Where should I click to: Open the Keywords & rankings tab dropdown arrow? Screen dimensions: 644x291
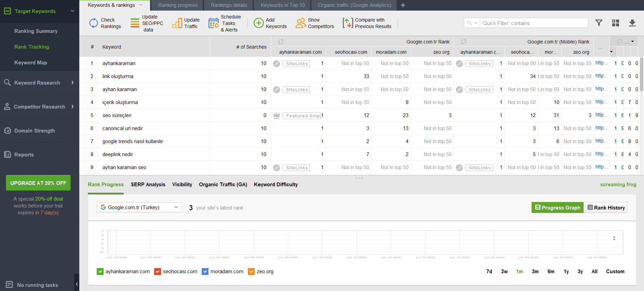point(141,5)
